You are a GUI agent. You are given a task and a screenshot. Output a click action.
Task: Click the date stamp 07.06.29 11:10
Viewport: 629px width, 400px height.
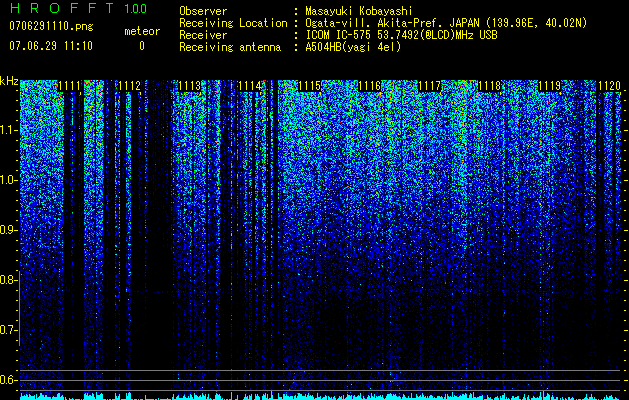pyautogui.click(x=51, y=46)
